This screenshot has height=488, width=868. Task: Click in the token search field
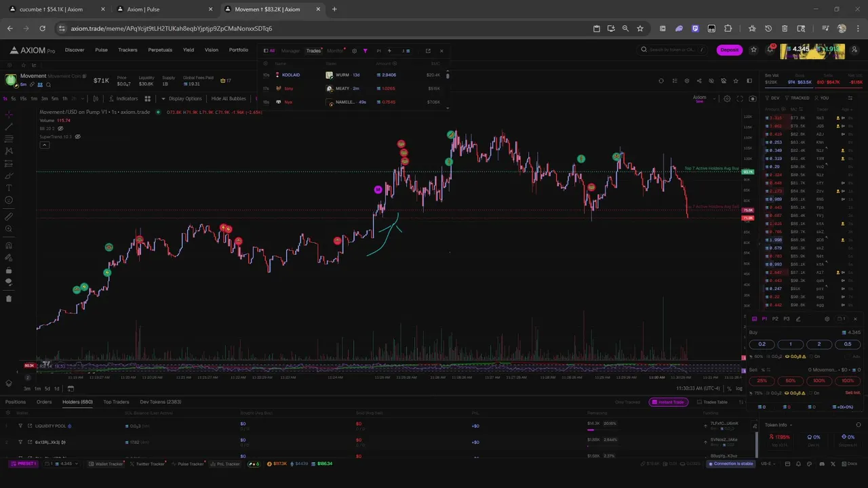pos(673,49)
